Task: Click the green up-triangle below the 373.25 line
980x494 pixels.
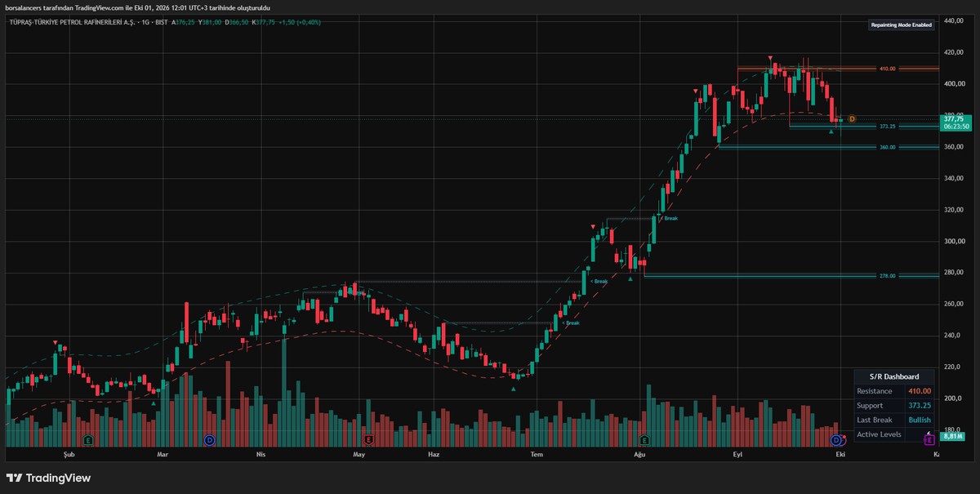Action: coord(831,131)
